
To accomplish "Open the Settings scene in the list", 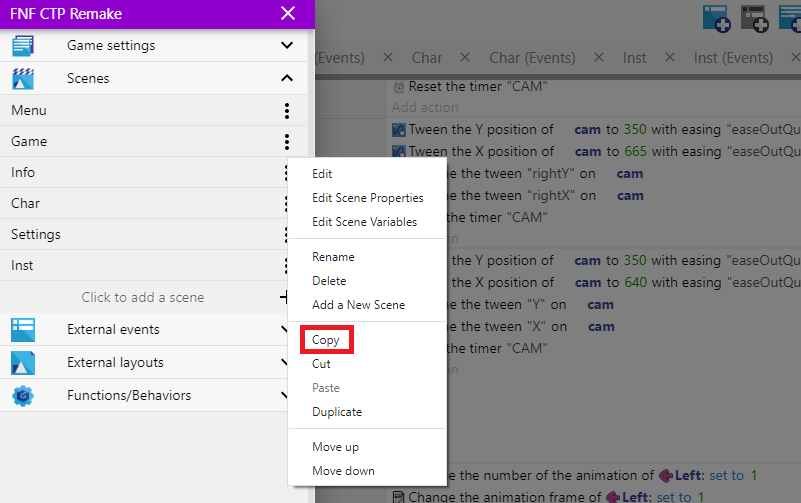I will (36, 235).
